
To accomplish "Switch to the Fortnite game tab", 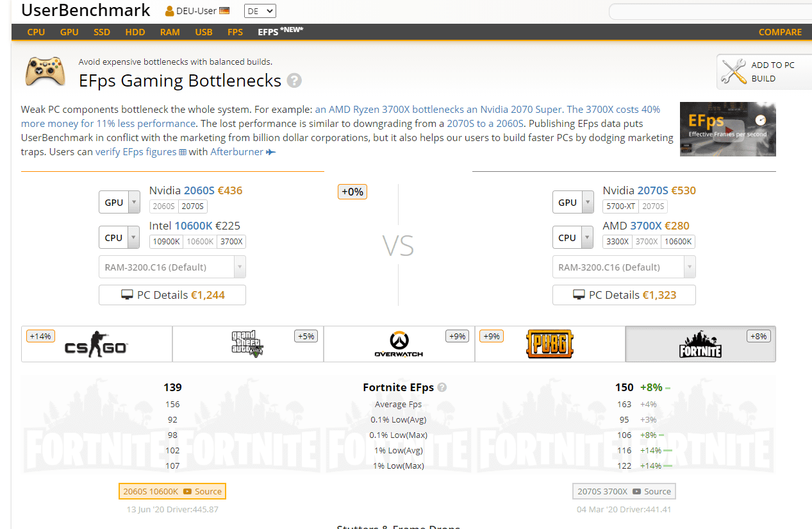I will [700, 344].
